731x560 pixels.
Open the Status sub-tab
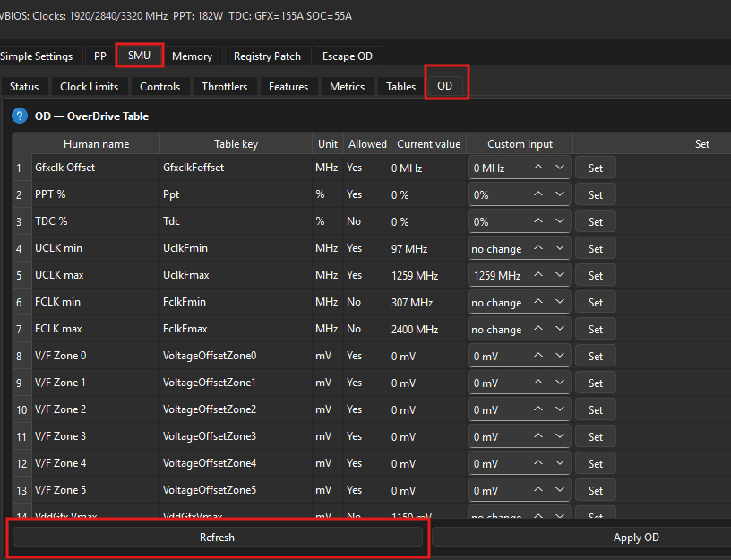24,87
